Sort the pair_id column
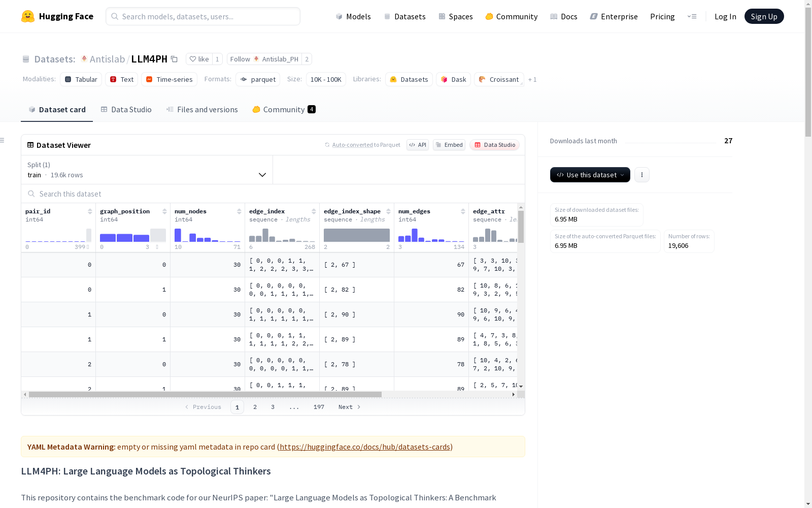The width and height of the screenshot is (812, 508). click(x=90, y=211)
